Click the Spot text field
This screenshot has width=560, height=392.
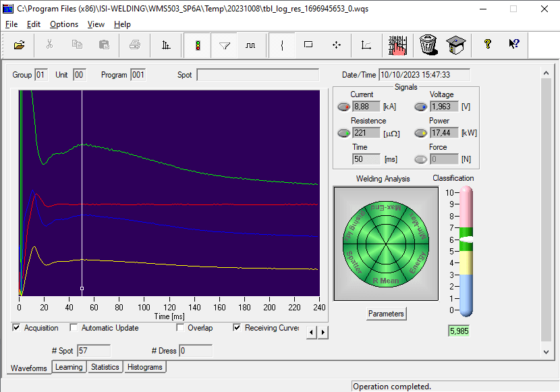[258, 75]
